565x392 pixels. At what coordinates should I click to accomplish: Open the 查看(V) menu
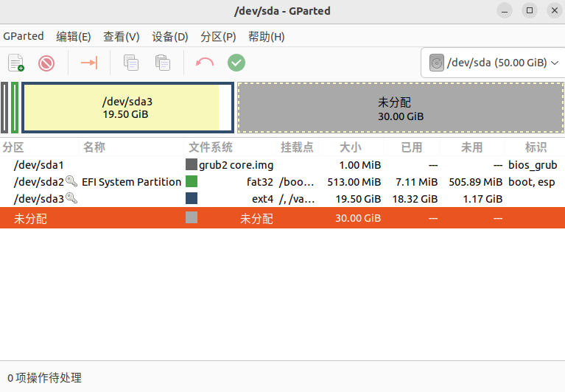coord(121,36)
